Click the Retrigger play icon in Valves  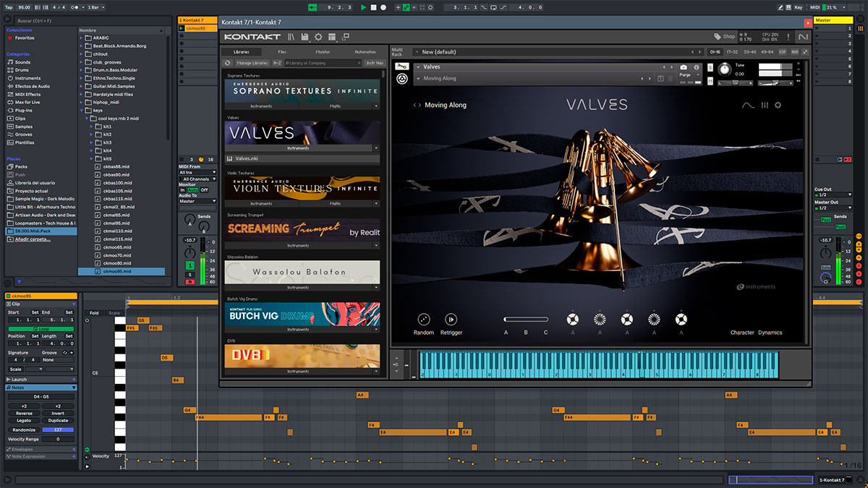(451, 319)
